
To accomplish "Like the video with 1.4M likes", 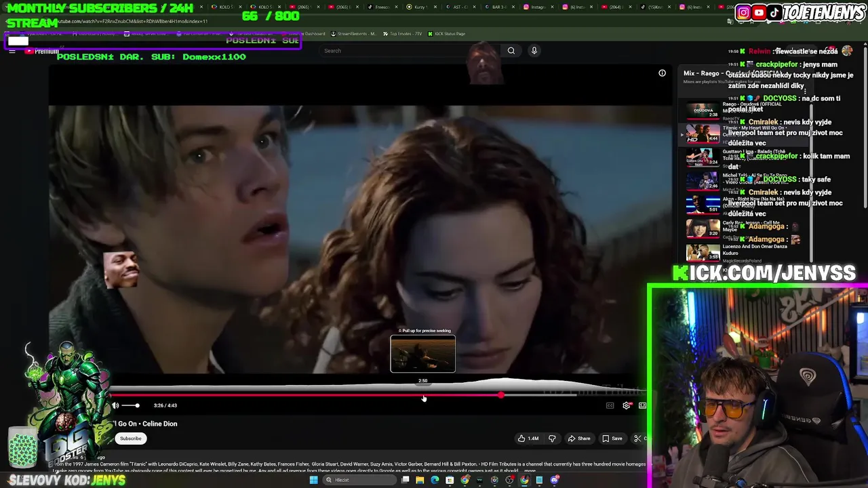I will pyautogui.click(x=528, y=439).
